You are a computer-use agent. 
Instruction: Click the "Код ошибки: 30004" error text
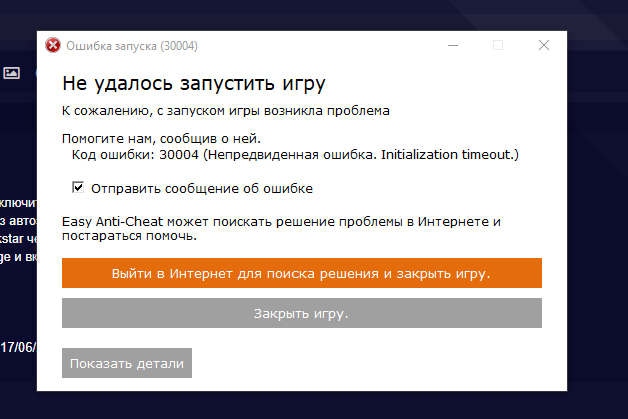pyautogui.click(x=295, y=155)
